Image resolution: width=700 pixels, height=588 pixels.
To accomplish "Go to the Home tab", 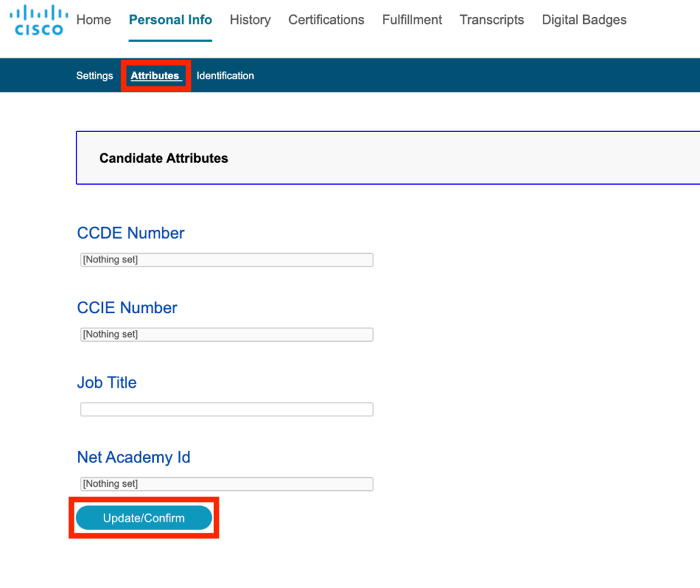I will pyautogui.click(x=93, y=20).
